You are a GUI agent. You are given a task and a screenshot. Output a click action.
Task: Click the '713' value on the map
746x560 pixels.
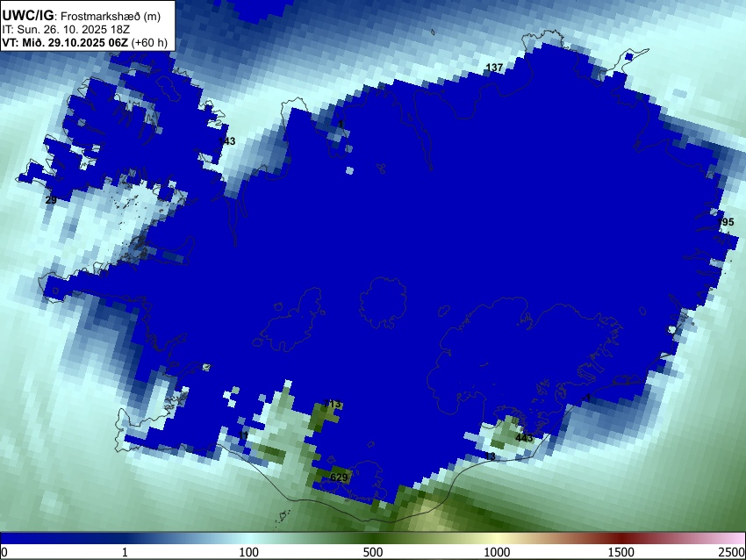[x=333, y=404]
